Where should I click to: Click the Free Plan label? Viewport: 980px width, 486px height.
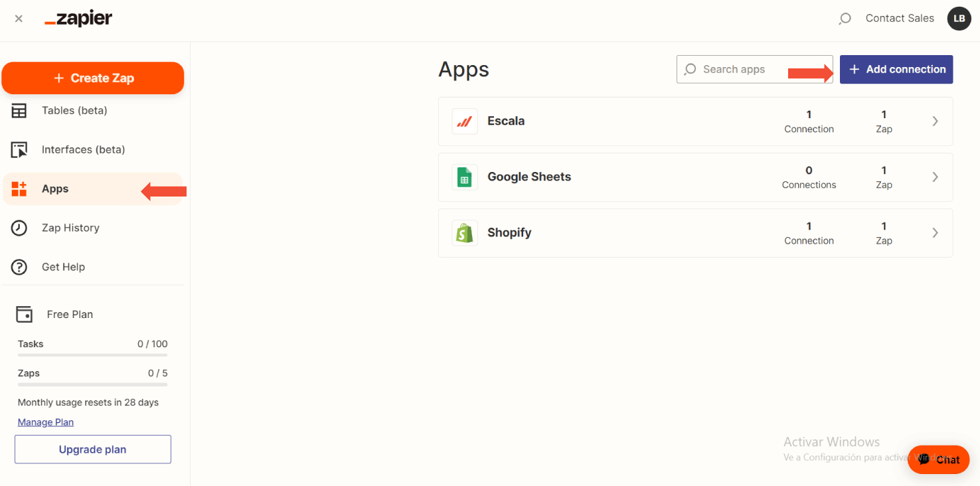tap(70, 315)
